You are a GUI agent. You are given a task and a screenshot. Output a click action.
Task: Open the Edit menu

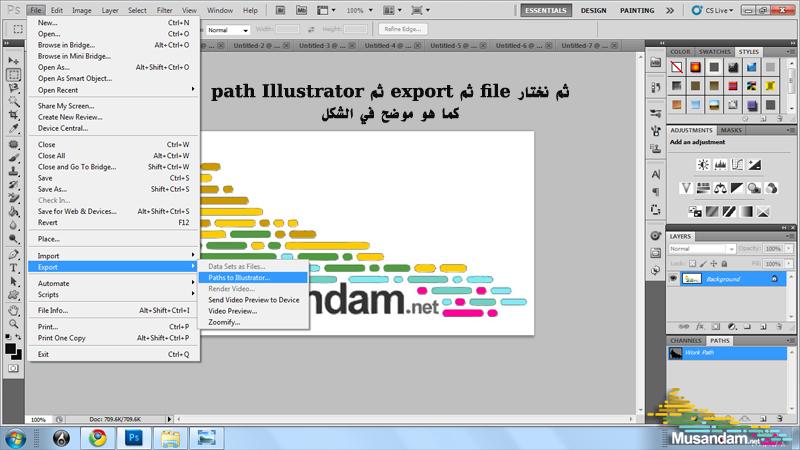pyautogui.click(x=57, y=10)
